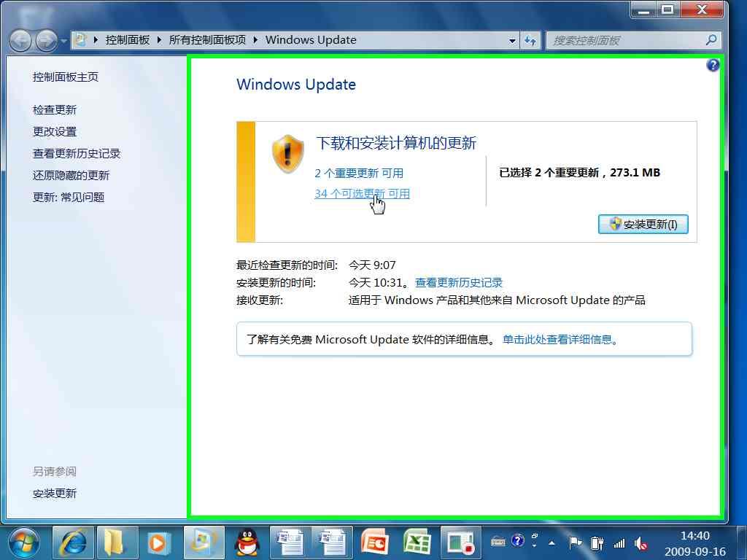Open PowerPoint from the taskbar
Viewport: 747px width, 560px height.
pos(375,542)
